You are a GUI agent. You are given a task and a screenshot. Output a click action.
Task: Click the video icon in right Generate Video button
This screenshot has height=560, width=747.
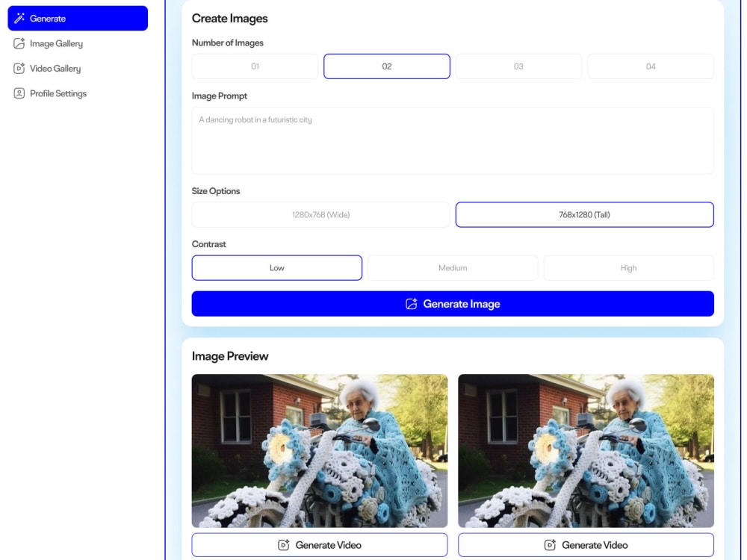point(550,545)
